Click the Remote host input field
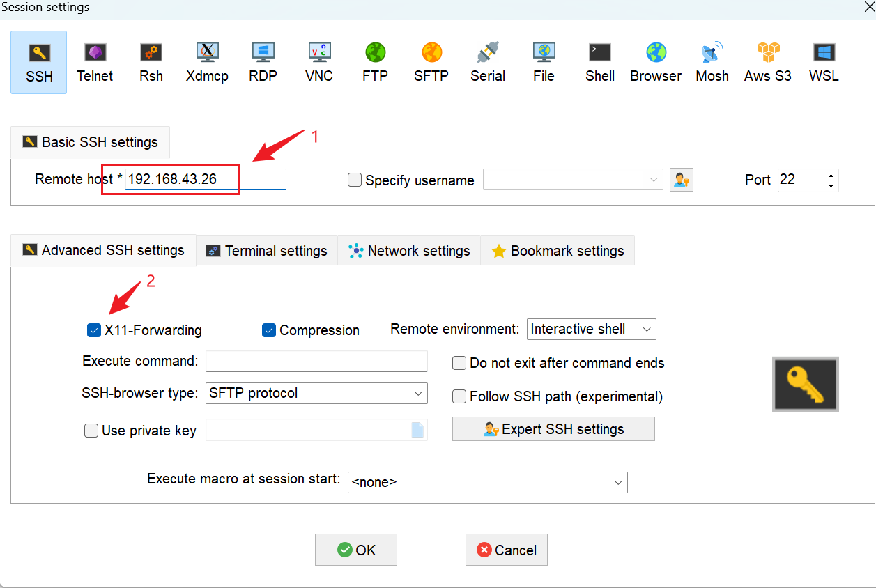The height and width of the screenshot is (588, 876). click(x=206, y=179)
